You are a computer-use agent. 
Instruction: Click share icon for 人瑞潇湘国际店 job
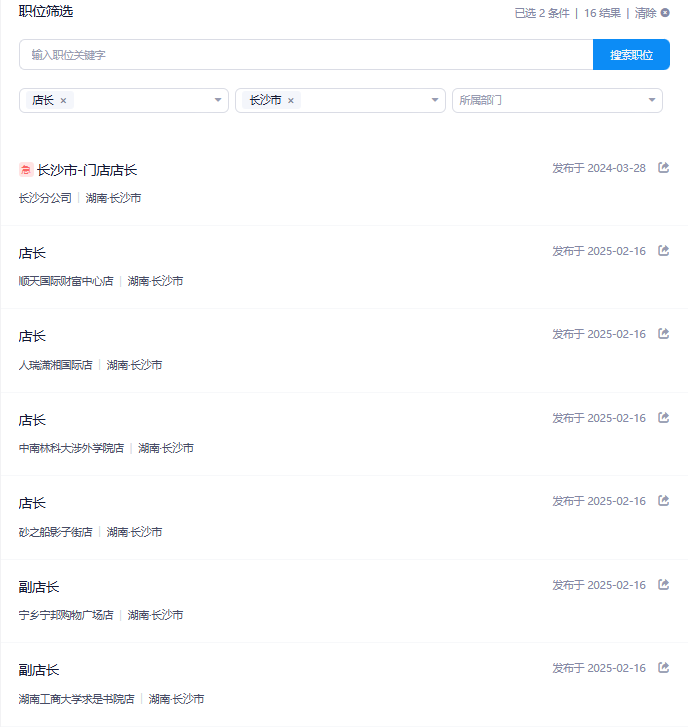663,333
